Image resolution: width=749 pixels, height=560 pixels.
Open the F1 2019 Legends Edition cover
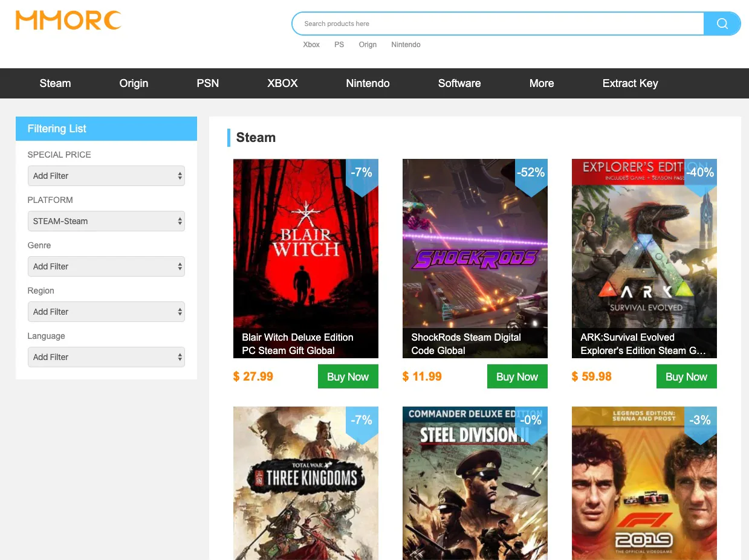click(644, 483)
